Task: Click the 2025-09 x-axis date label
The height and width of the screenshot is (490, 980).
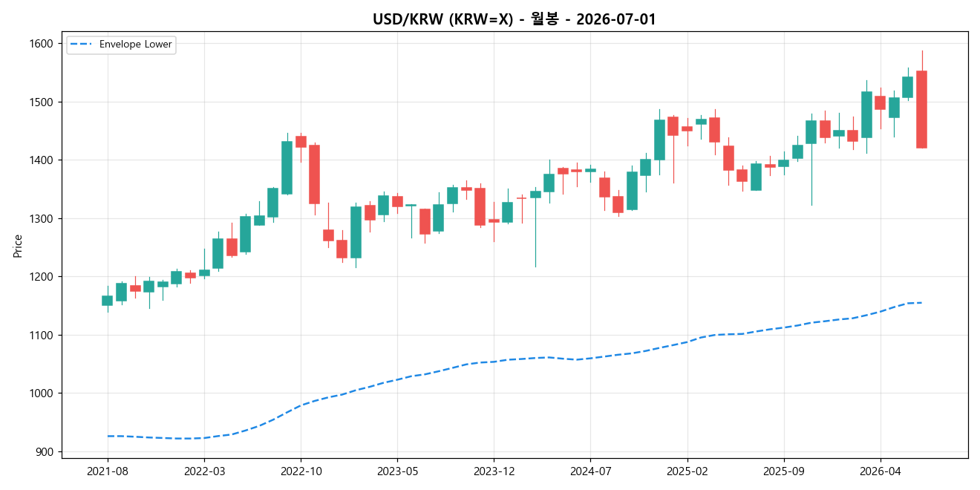Action: tap(784, 471)
